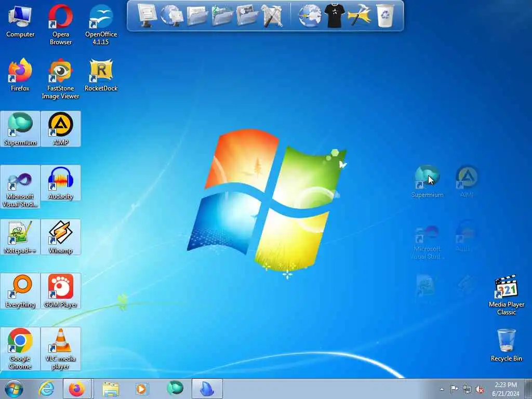532x399 pixels.
Task: Show hidden system tray icons
Action: pyautogui.click(x=442, y=389)
